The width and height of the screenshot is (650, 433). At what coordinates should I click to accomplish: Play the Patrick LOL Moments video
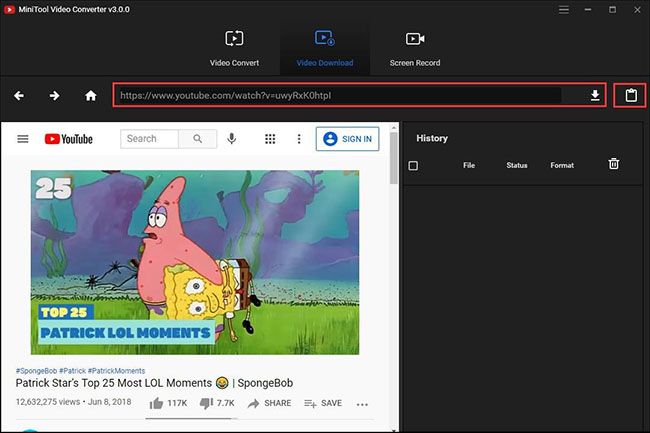pos(195,262)
